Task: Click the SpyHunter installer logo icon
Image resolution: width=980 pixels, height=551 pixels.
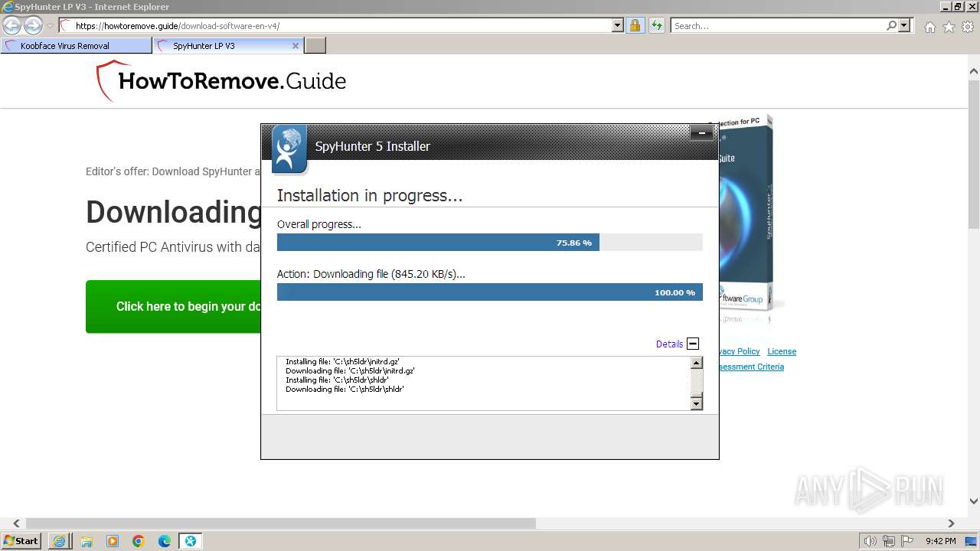Action: 289,148
